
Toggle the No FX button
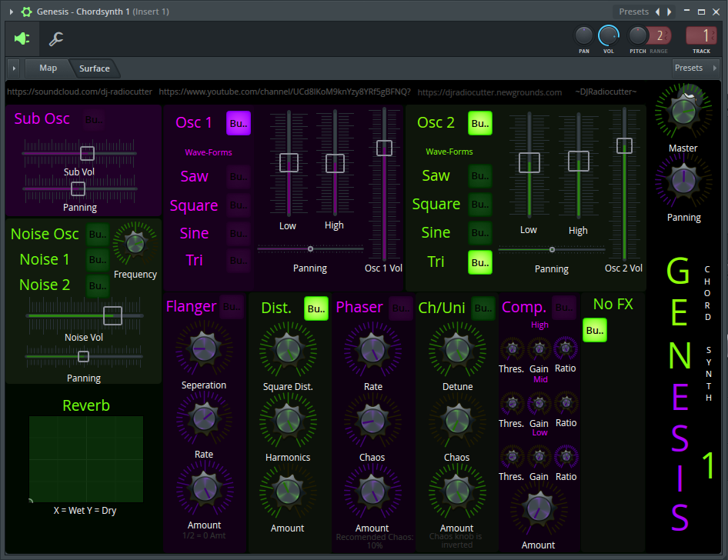point(594,330)
